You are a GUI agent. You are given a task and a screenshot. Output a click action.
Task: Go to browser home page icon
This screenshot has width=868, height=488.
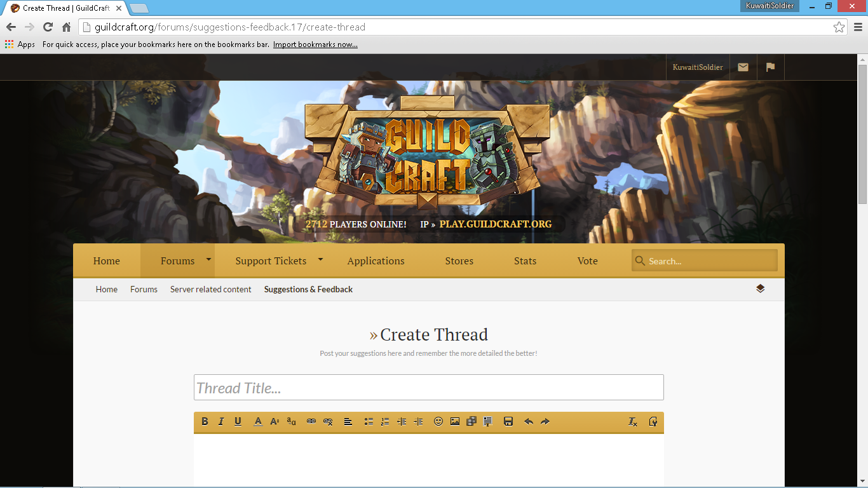66,27
